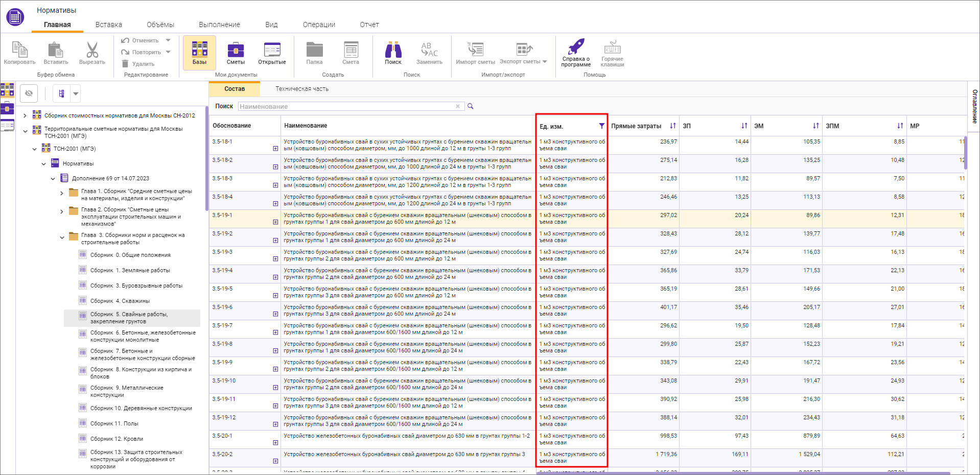Toggle sort on Прямые затраты column
980x475 pixels.
(x=672, y=126)
